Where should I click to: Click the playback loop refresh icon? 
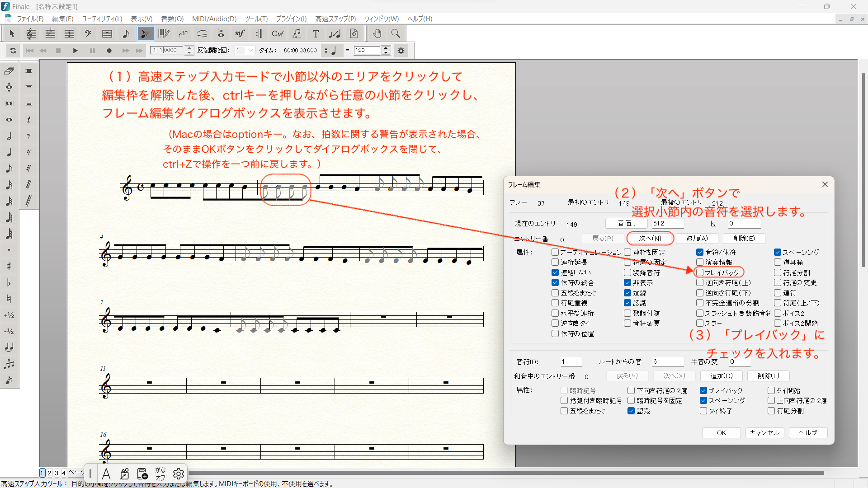pos(13,51)
